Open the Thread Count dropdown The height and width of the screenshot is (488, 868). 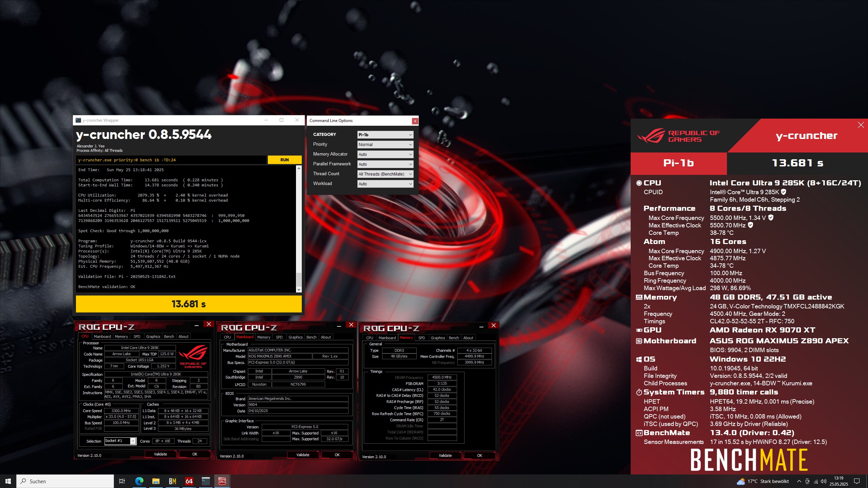click(x=385, y=174)
